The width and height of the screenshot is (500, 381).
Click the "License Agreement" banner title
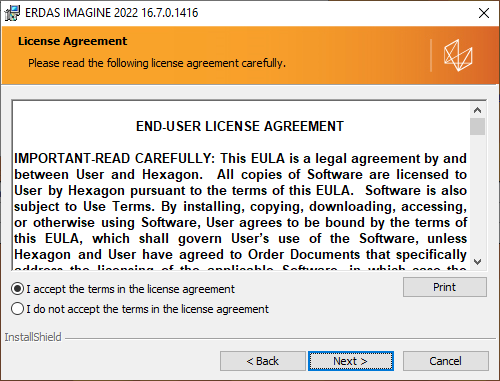72,41
